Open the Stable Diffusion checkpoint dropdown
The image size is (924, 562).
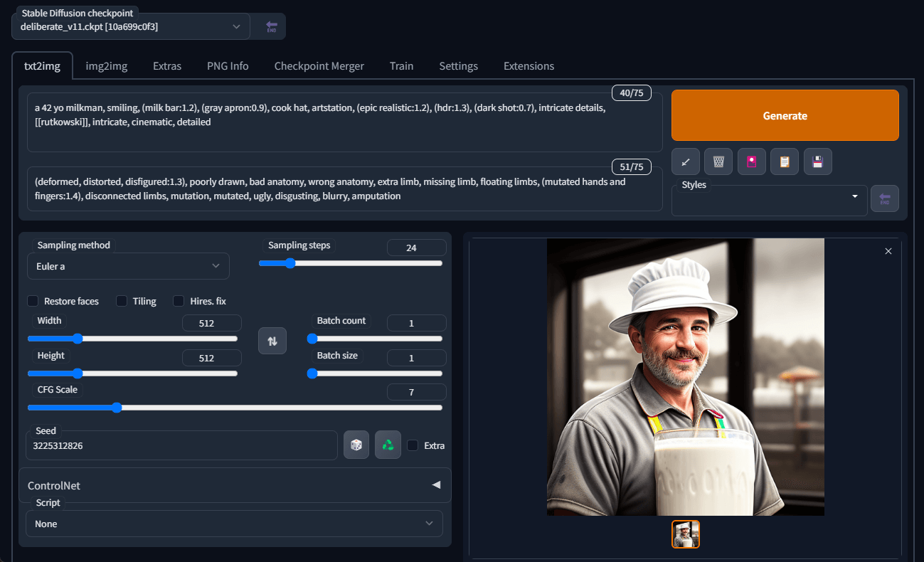(x=131, y=26)
